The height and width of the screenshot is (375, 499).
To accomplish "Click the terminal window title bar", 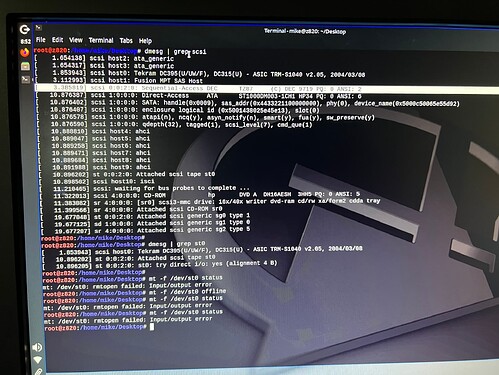I will pyautogui.click(x=267, y=30).
